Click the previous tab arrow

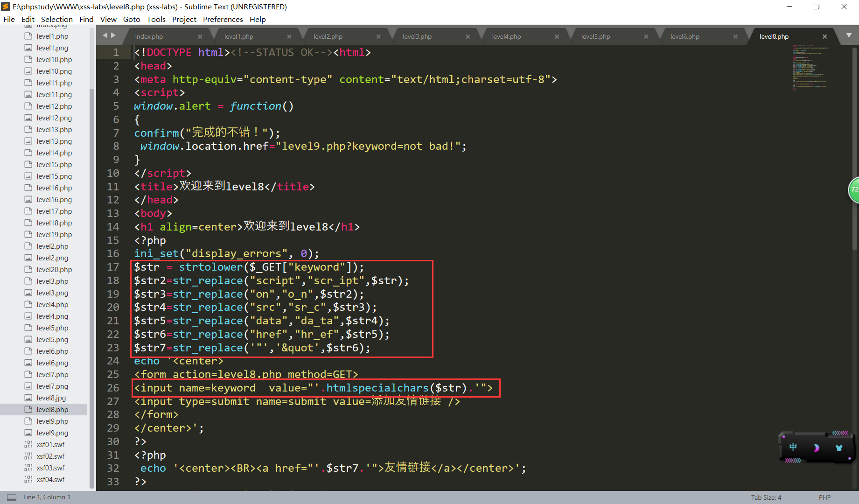(x=105, y=35)
